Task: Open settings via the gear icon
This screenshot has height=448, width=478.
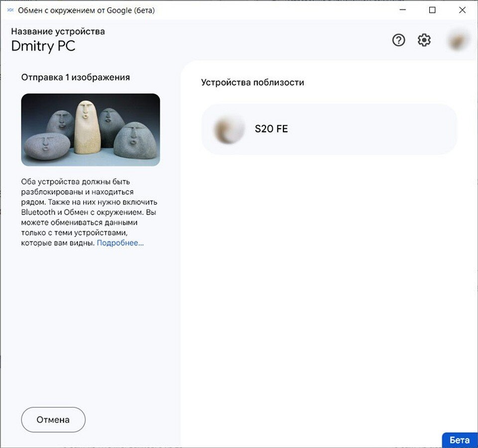Action: pyautogui.click(x=424, y=40)
